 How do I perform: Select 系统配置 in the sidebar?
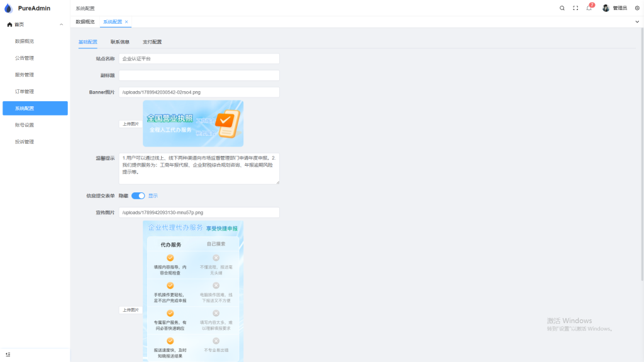tap(35, 108)
